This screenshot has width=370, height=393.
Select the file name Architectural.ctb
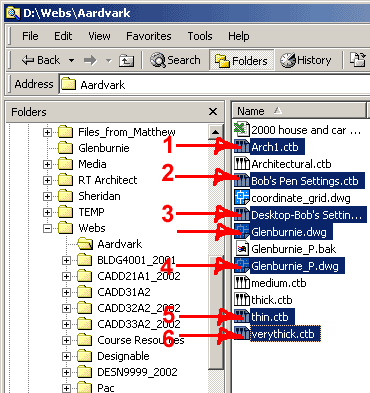(291, 164)
